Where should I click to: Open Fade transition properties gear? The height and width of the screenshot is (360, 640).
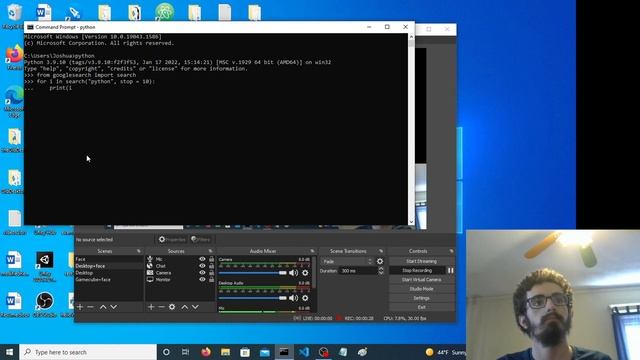380,261
